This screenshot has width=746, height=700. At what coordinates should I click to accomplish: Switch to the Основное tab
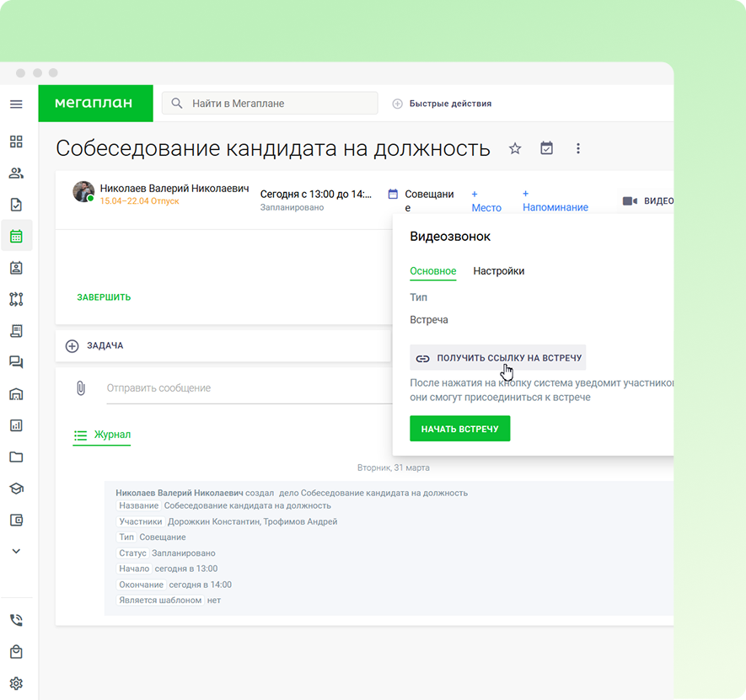pyautogui.click(x=433, y=271)
